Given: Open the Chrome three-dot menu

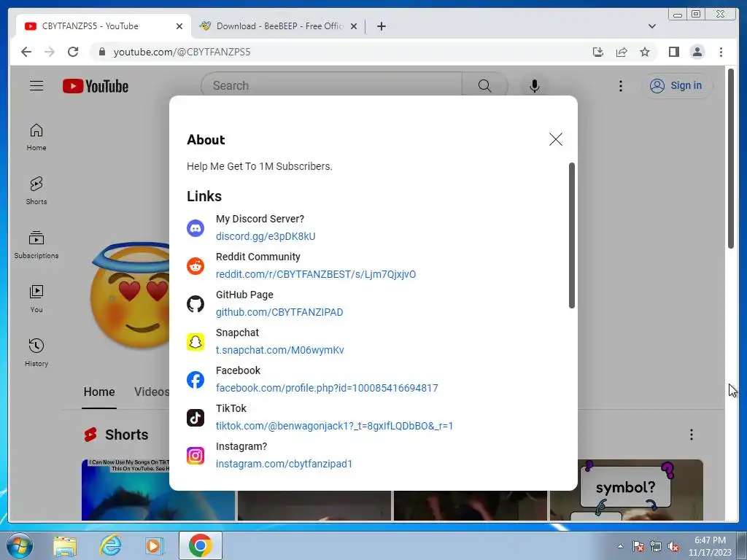Looking at the screenshot, I should (x=721, y=52).
